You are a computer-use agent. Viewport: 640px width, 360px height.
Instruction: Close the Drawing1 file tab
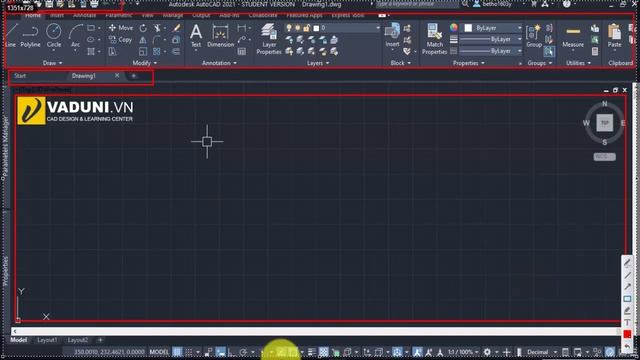click(x=117, y=76)
